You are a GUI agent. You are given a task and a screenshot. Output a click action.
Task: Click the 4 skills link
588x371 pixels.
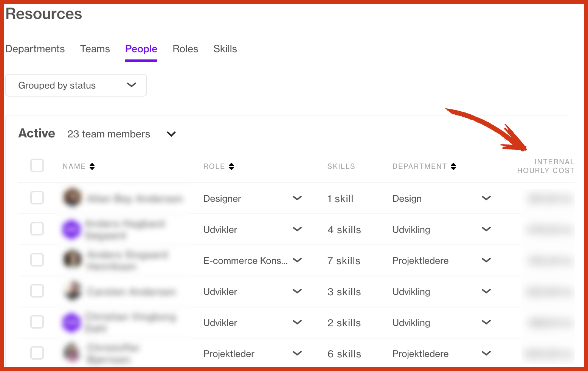(x=344, y=230)
